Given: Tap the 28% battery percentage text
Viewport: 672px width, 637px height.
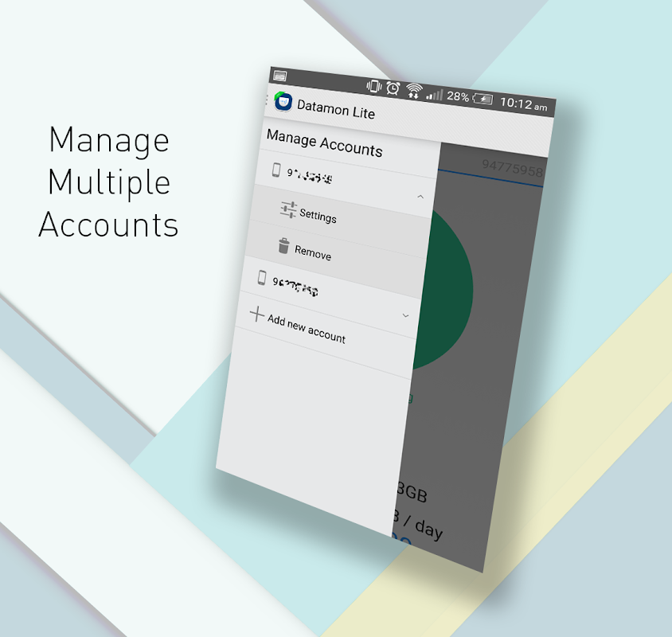Looking at the screenshot, I should tap(458, 96).
